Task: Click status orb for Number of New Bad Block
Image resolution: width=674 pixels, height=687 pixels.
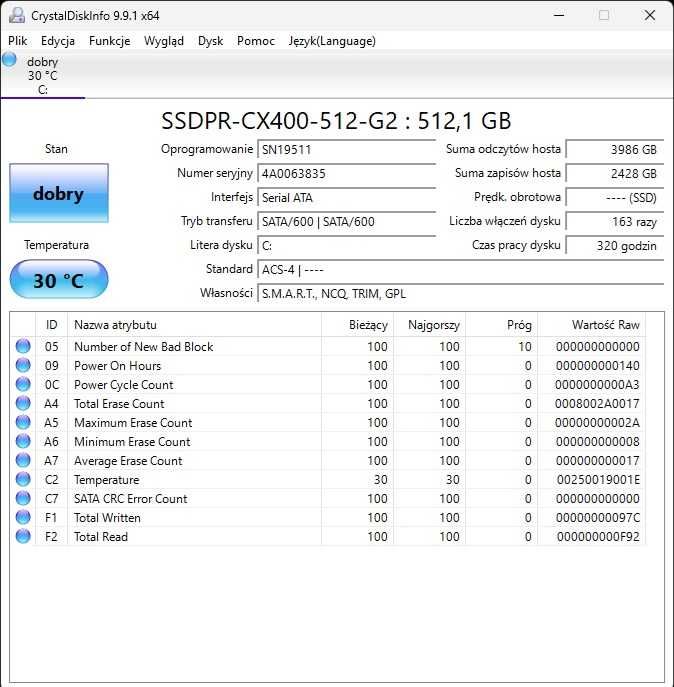Action: (23, 346)
